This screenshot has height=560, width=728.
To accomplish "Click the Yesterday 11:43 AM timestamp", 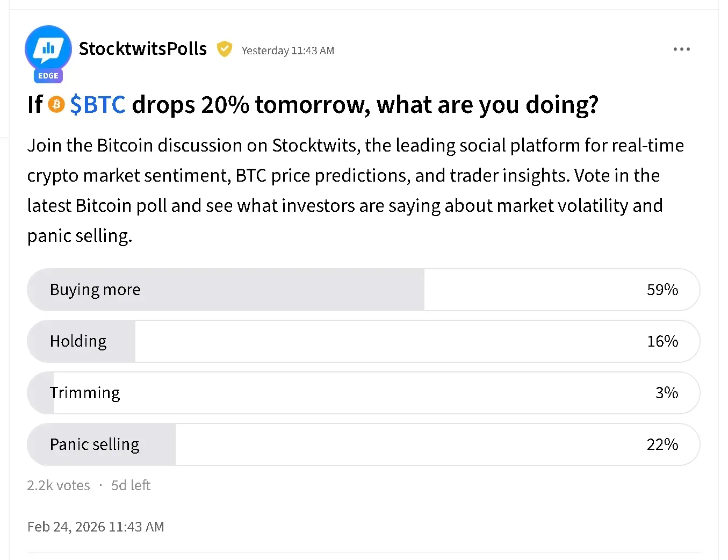I will [287, 51].
